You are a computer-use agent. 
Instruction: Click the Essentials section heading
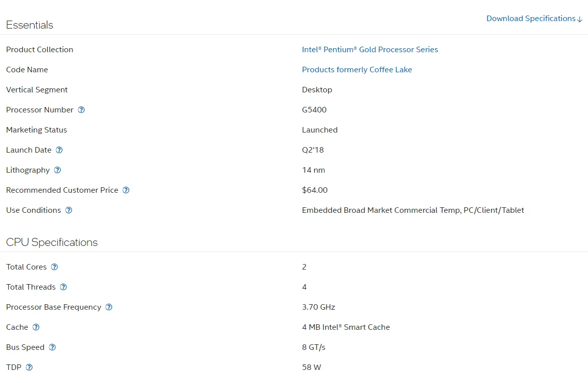30,25
